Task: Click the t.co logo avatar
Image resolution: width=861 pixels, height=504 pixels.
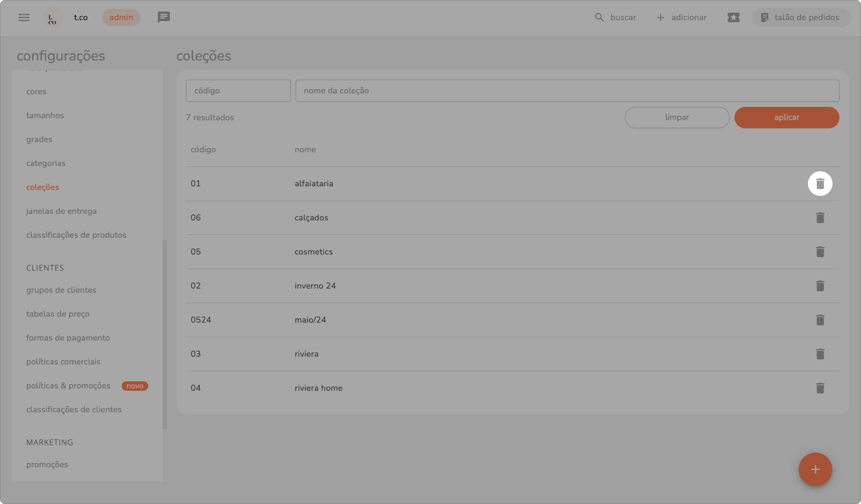Action: [53, 18]
